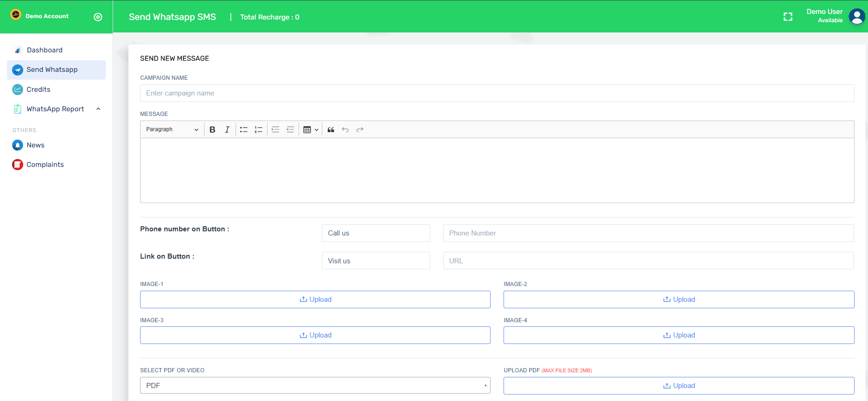The height and width of the screenshot is (401, 868).
Task: Upload a file for IMAGE-1
Action: point(315,299)
